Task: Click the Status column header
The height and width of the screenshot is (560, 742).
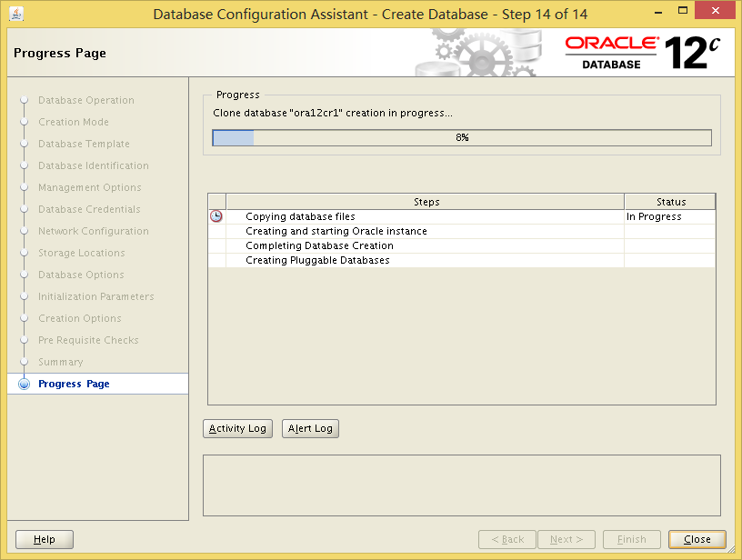Action: coord(670,202)
